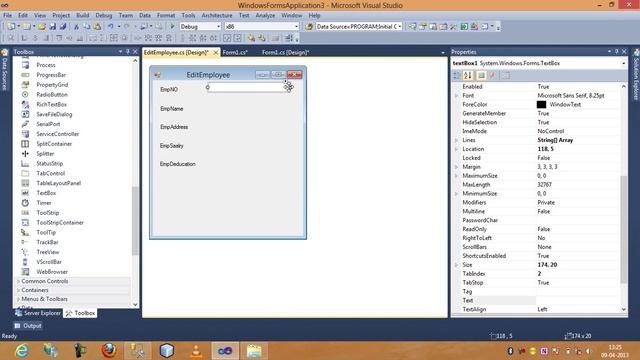Viewport: 640px width, 360px height.
Task: Expand the Containers toolbox group
Action: tap(18, 290)
